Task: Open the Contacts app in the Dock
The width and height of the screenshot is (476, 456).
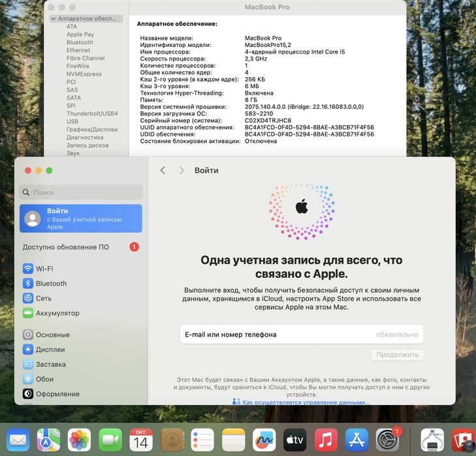Action: (172, 440)
